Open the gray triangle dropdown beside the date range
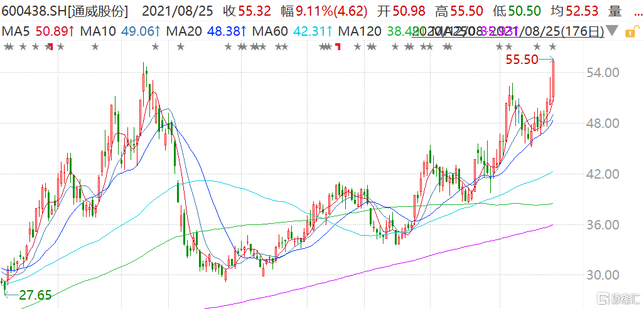 pyautogui.click(x=613, y=31)
